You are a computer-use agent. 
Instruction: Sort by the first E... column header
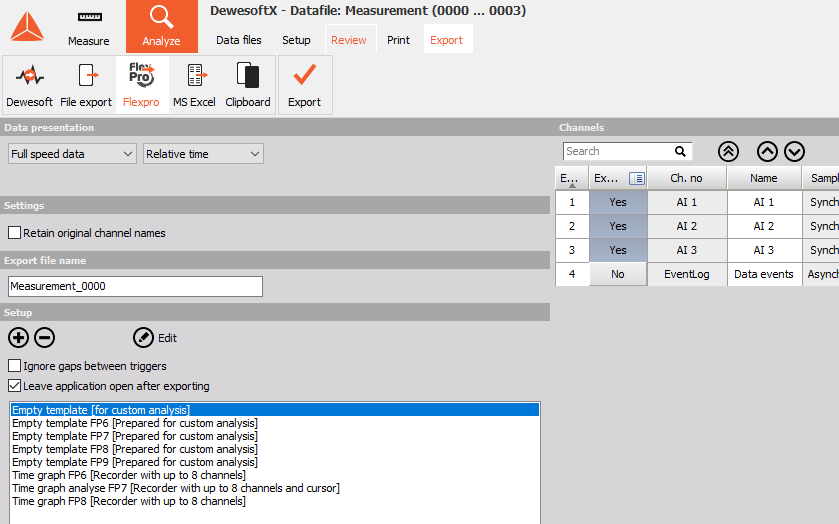(x=572, y=178)
